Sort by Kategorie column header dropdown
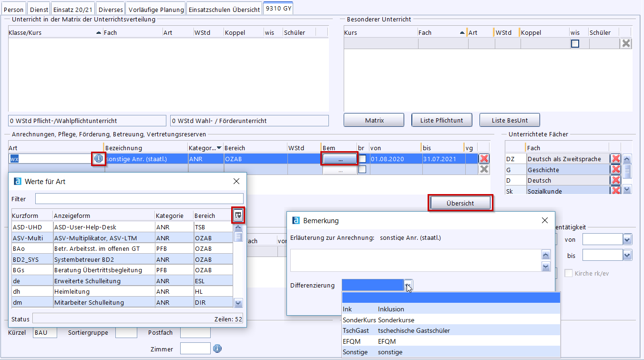Viewport: 644px width, 360px height. click(219, 148)
